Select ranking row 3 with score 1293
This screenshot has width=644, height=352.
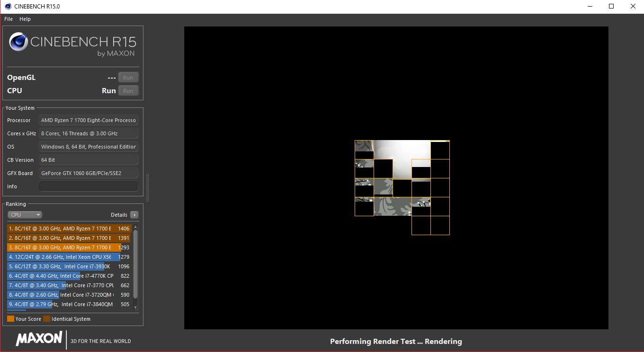(69, 247)
